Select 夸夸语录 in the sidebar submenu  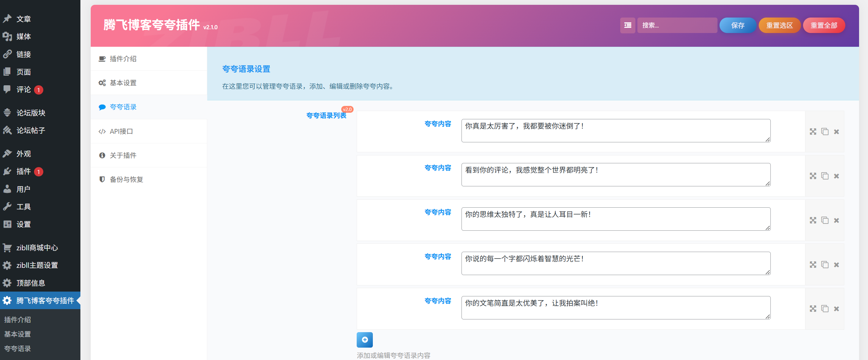click(17, 348)
